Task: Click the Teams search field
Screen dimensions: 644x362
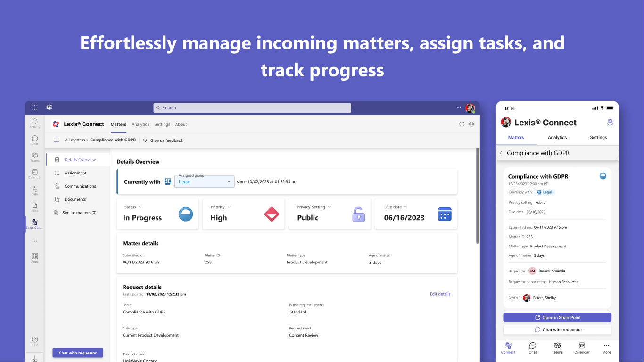Action: click(x=252, y=108)
